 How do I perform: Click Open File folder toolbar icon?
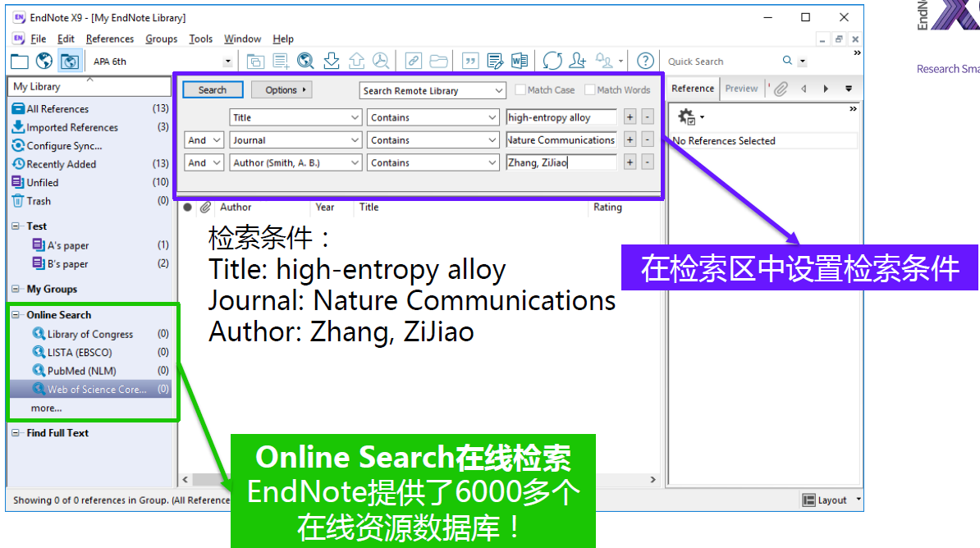439,62
